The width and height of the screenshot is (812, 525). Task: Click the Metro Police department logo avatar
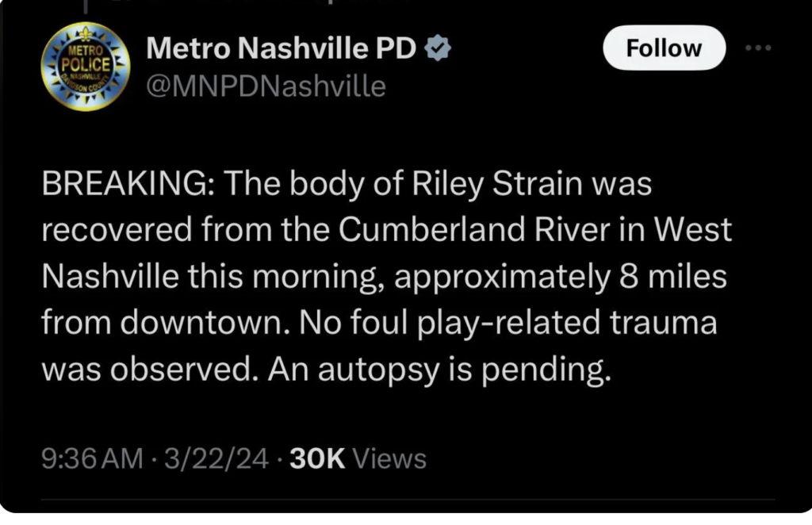86,66
